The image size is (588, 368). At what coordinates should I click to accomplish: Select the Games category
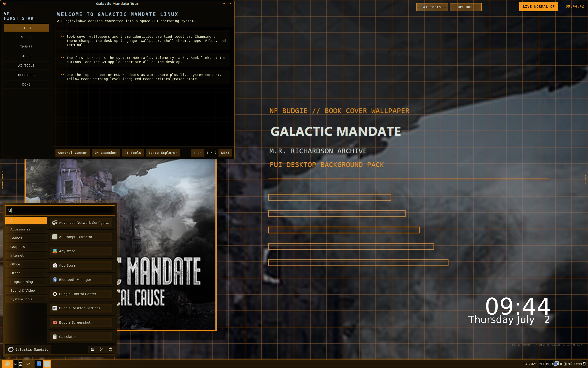[26, 238]
